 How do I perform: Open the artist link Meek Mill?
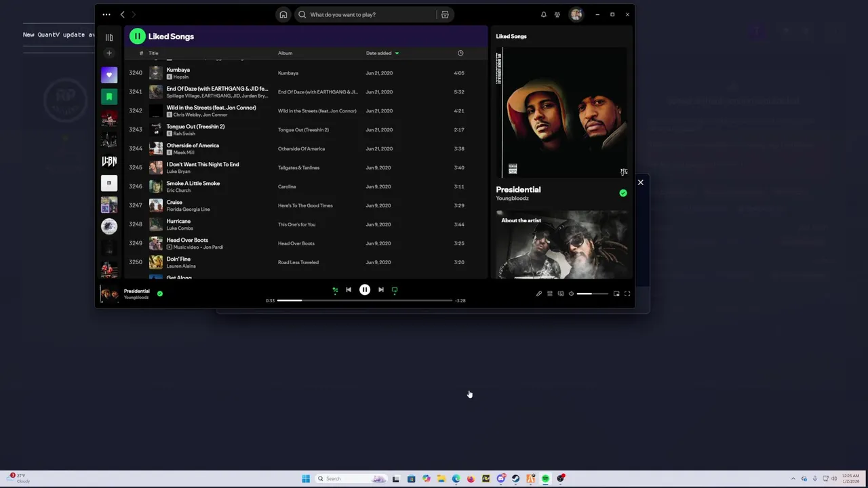click(x=182, y=152)
